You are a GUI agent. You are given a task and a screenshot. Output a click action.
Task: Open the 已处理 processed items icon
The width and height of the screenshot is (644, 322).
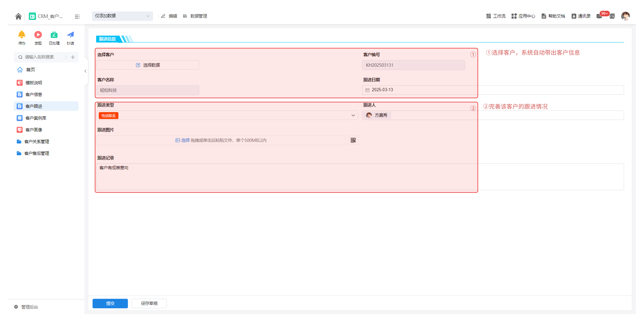(x=54, y=35)
